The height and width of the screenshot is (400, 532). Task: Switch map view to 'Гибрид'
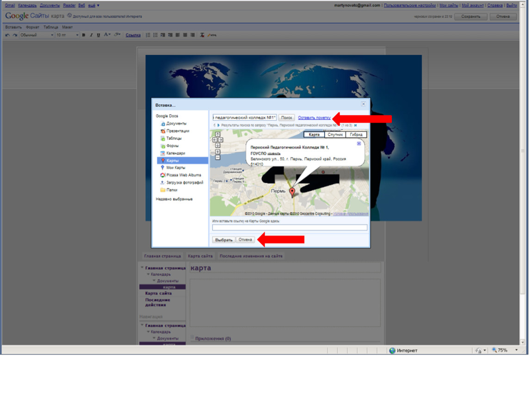pyautogui.click(x=356, y=135)
